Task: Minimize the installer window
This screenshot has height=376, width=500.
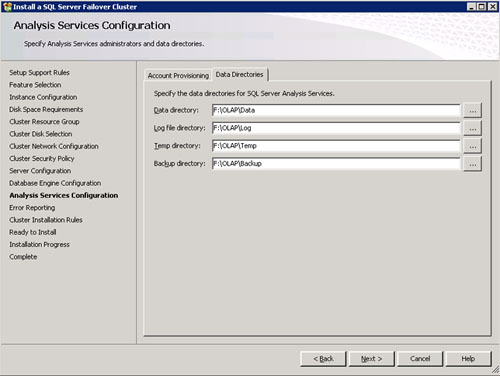Action: pyautogui.click(x=471, y=7)
